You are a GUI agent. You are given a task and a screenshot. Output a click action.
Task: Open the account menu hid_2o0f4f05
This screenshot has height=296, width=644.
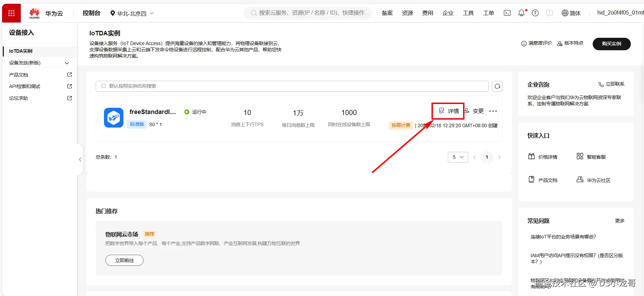[x=620, y=13]
